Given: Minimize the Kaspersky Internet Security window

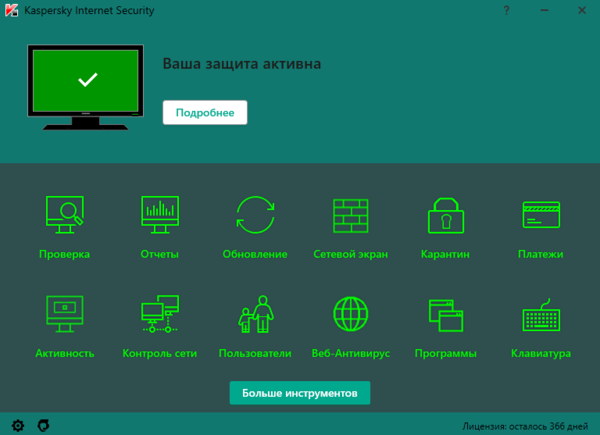Looking at the screenshot, I should 544,10.
